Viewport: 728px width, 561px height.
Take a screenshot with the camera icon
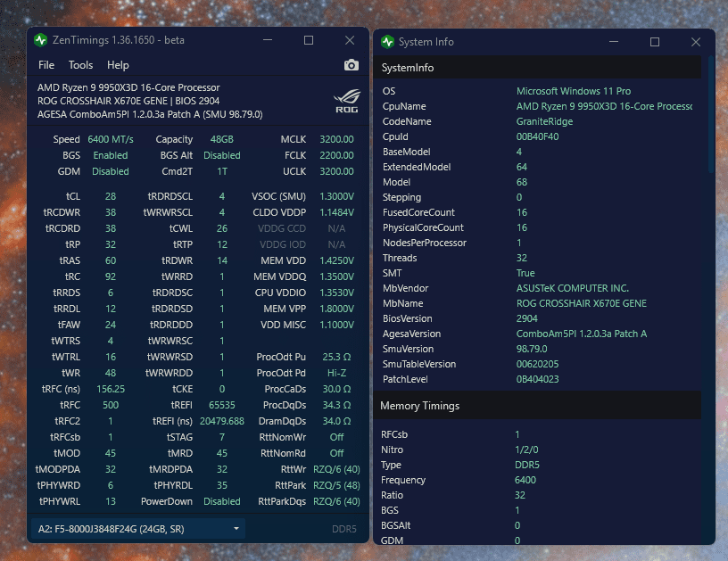coord(351,65)
